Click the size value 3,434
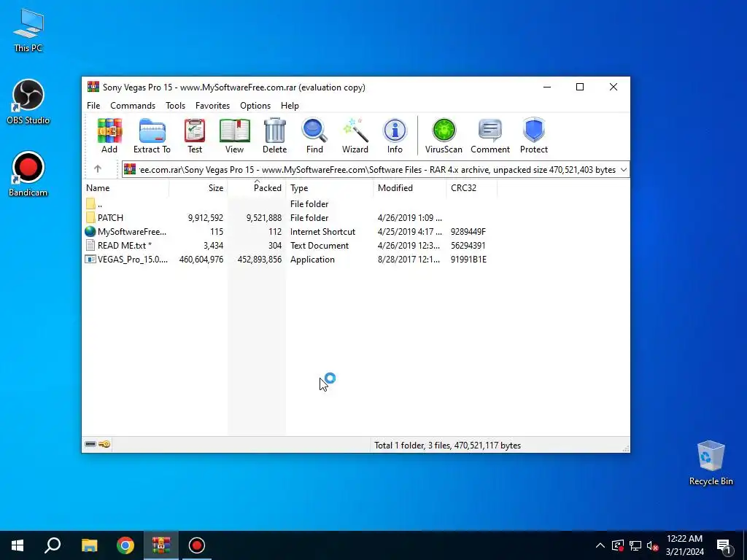 pyautogui.click(x=214, y=246)
